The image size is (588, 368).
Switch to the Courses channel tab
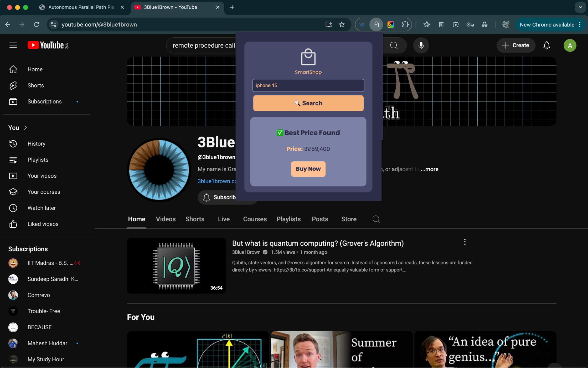[255, 219]
